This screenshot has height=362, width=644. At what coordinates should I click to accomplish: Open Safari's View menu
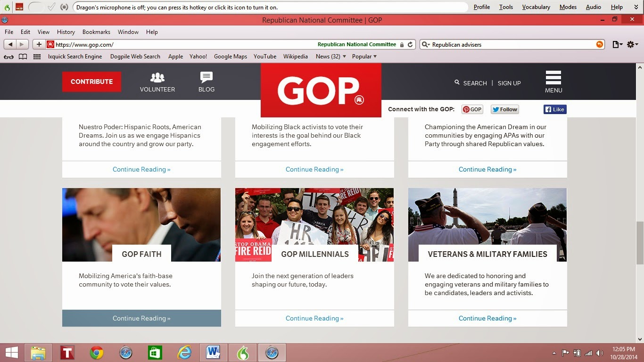click(x=43, y=32)
